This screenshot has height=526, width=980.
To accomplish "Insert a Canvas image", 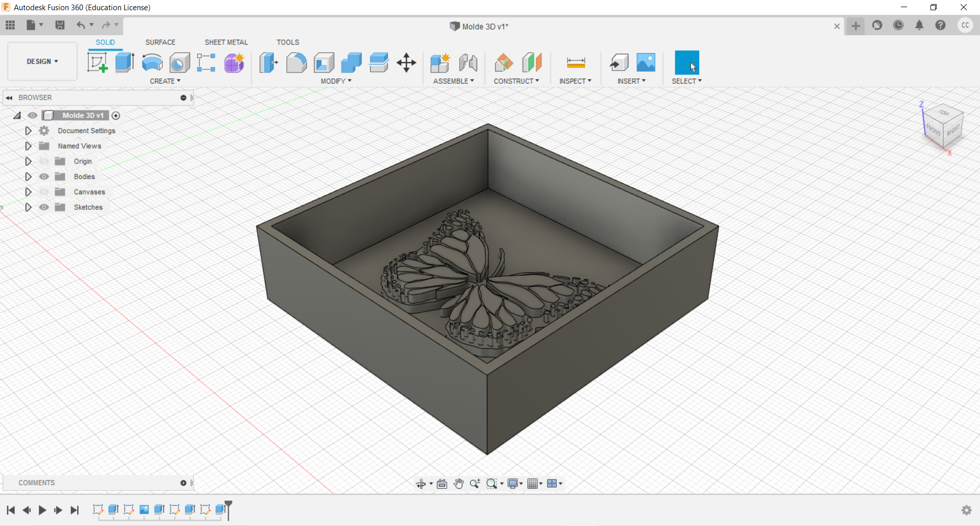I will click(x=645, y=62).
